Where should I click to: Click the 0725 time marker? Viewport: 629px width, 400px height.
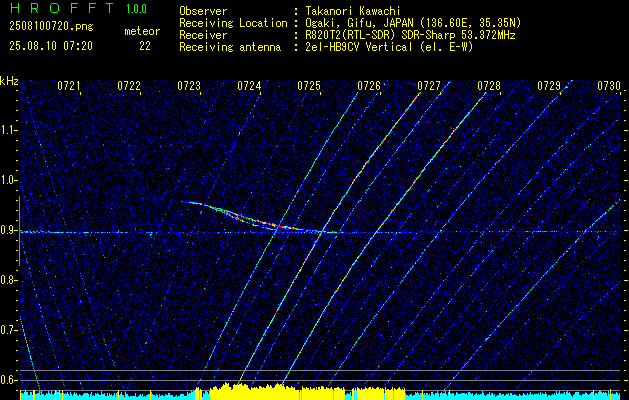coord(309,86)
